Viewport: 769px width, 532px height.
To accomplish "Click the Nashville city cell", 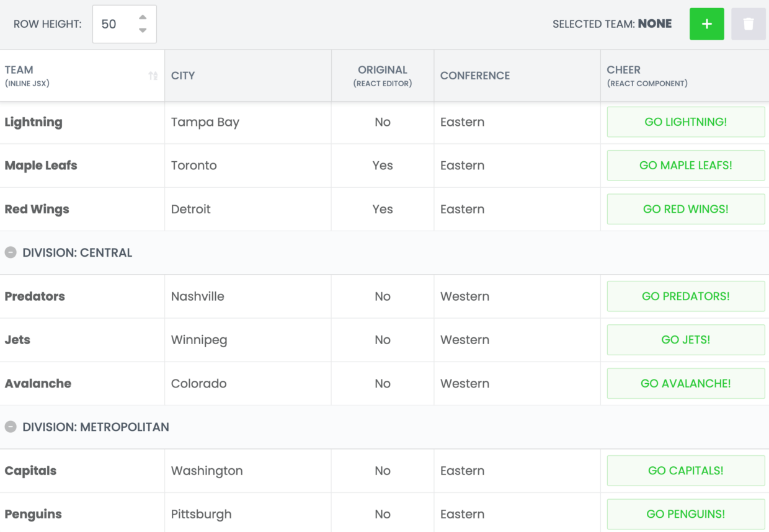I will pyautogui.click(x=248, y=296).
